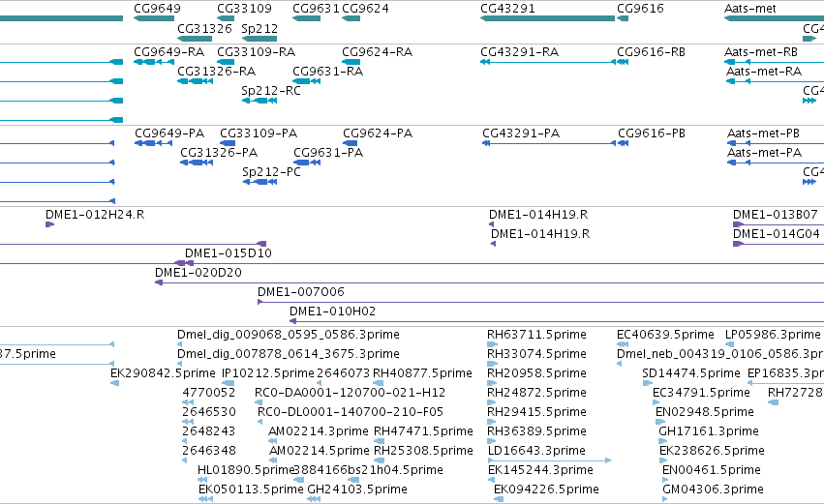Click Aats-met-RA transcript label
The width and height of the screenshot is (824, 504).
pyautogui.click(x=764, y=72)
